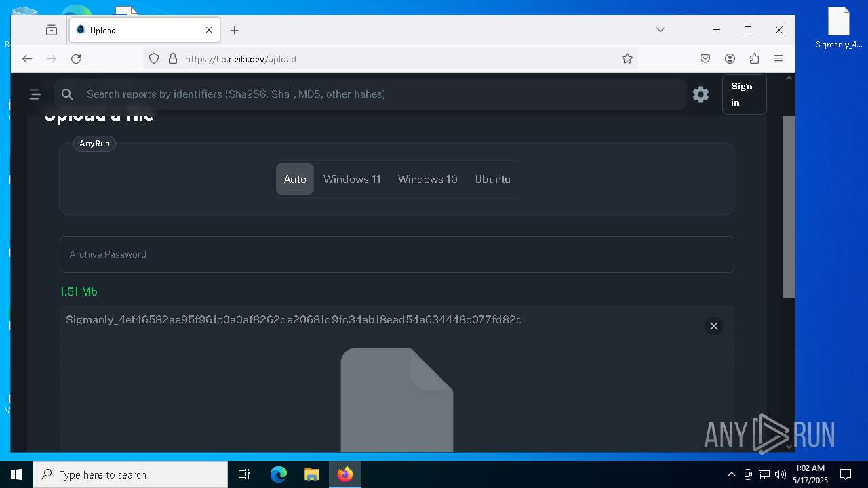Minimize the Firefox window

tap(717, 30)
